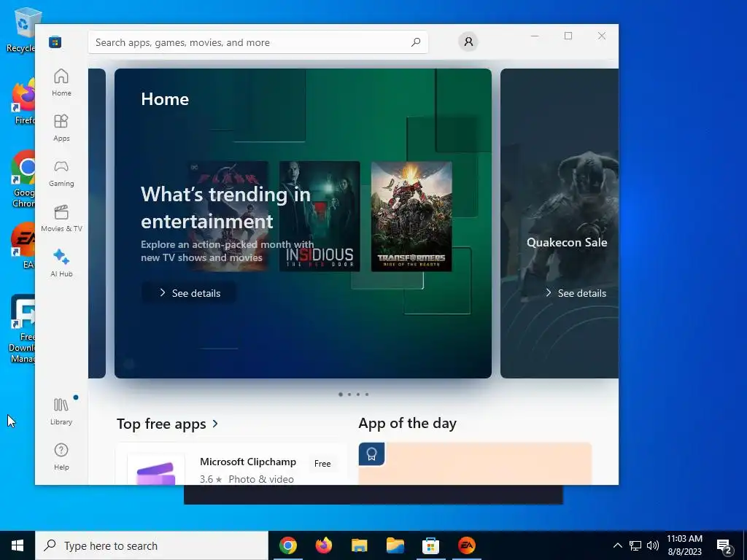Image resolution: width=747 pixels, height=560 pixels.
Task: Click the taskbar search box
Action: coord(152,545)
